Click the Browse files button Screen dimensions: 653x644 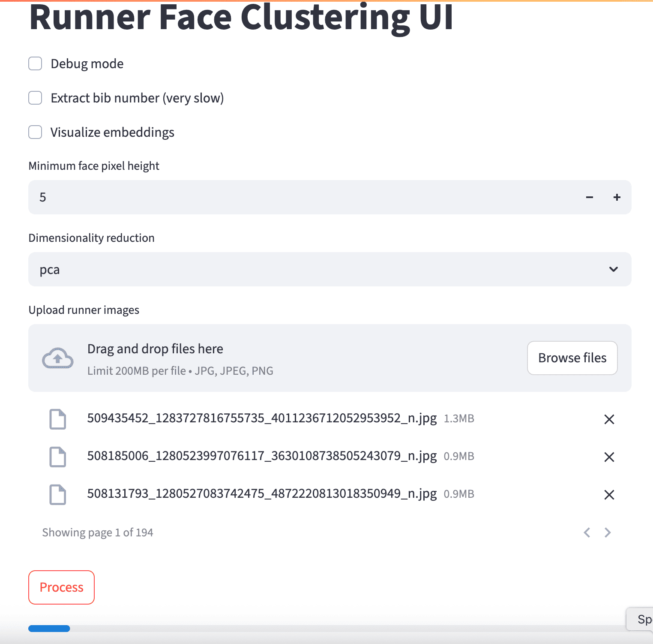click(x=572, y=358)
